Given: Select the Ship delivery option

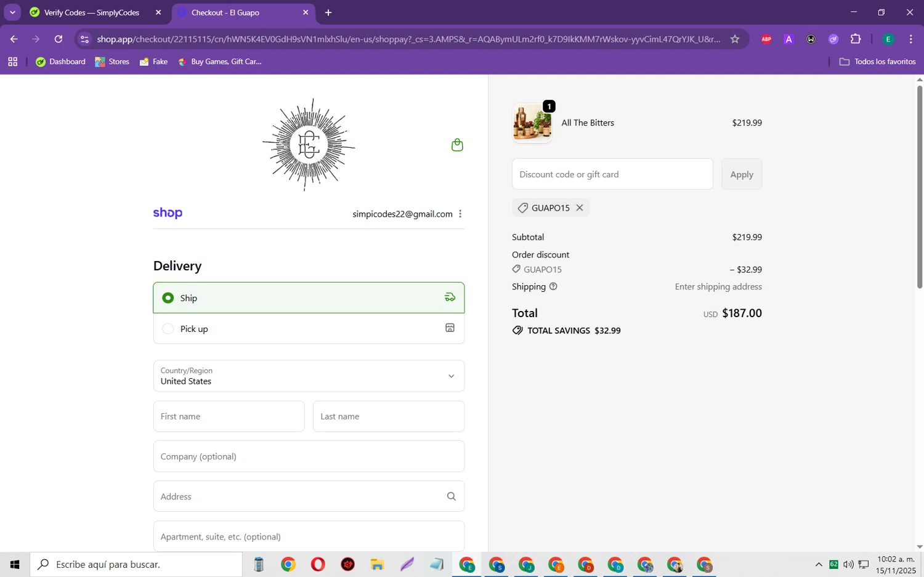Looking at the screenshot, I should (309, 298).
